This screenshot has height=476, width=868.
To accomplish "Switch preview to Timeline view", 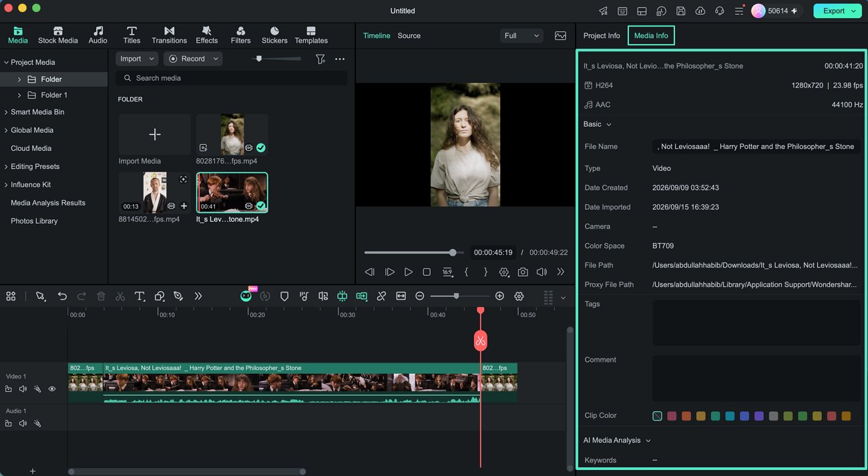I will [x=377, y=35].
